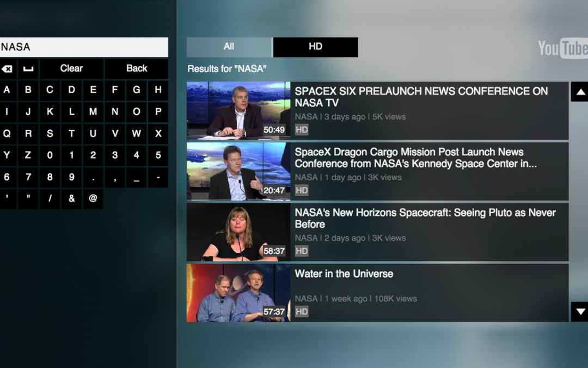Click the NASA search input field

point(83,47)
